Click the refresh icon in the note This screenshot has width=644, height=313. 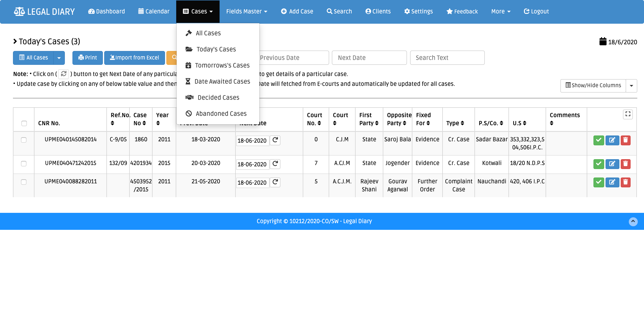click(x=64, y=74)
